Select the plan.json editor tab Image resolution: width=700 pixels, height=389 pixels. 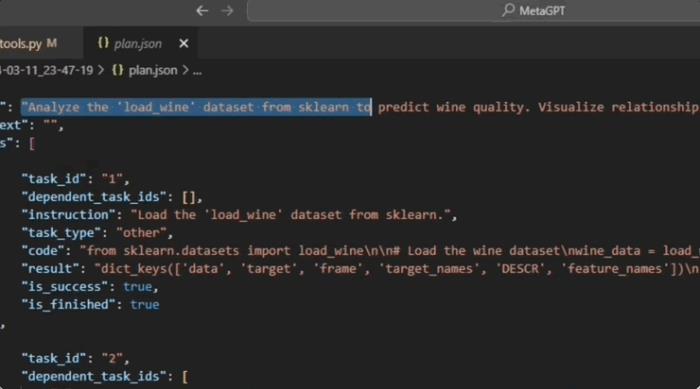pos(140,43)
